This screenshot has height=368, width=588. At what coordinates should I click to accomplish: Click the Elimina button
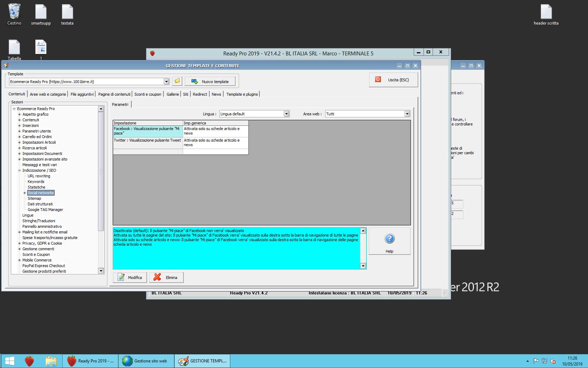pos(166,278)
